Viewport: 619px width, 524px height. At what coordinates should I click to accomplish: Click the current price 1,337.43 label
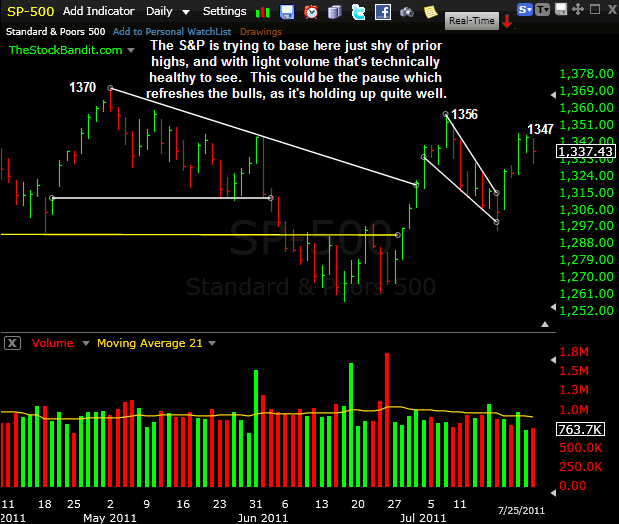click(585, 151)
